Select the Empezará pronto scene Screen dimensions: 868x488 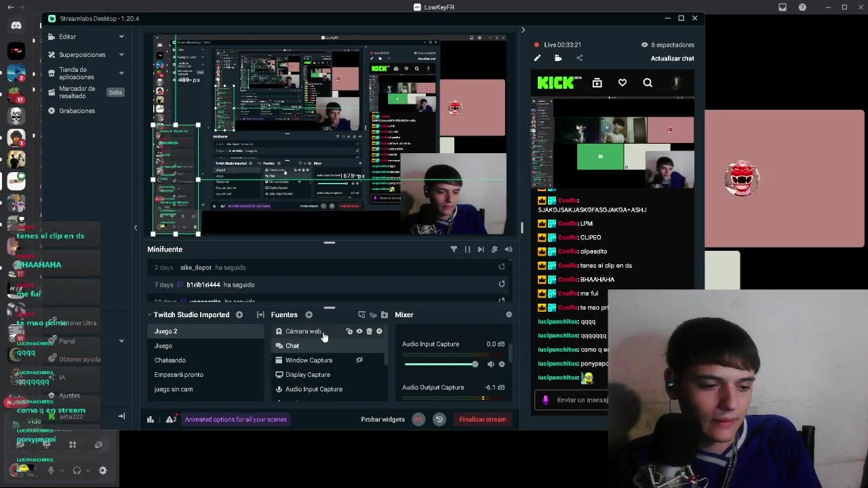point(205,375)
